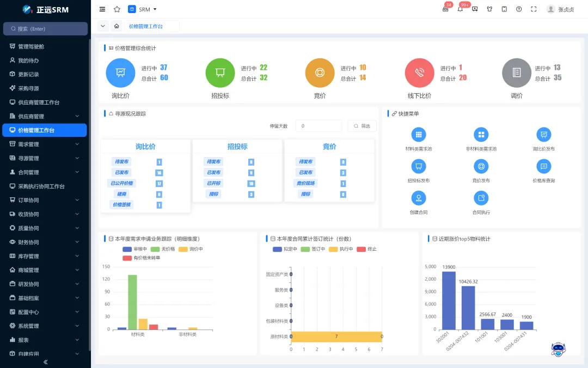
Task: Click the red 线下比价 phone circle icon
Action: pos(419,73)
